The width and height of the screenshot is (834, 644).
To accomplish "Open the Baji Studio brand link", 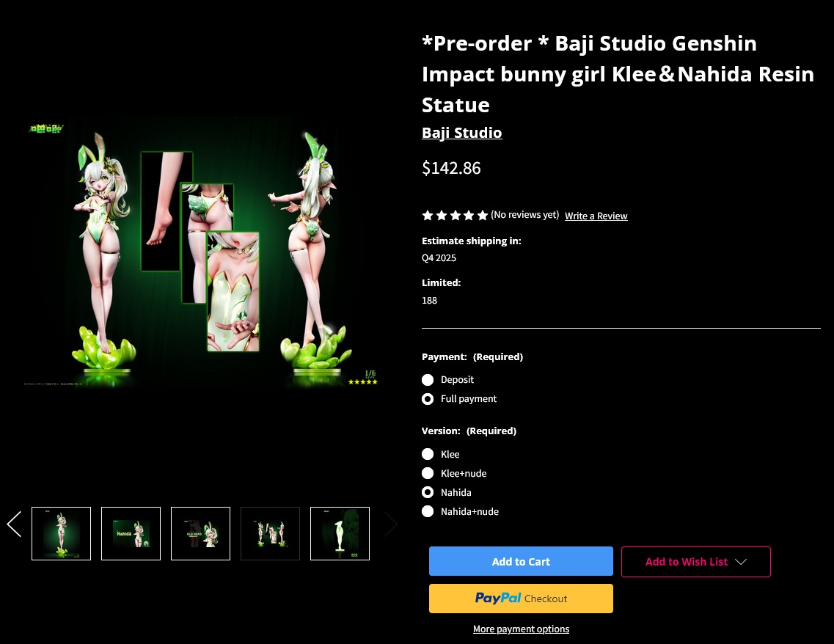I will click(x=461, y=133).
